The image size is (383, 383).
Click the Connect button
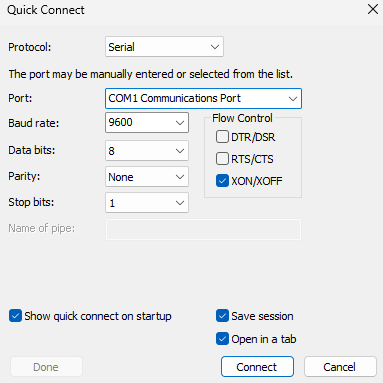[257, 367]
